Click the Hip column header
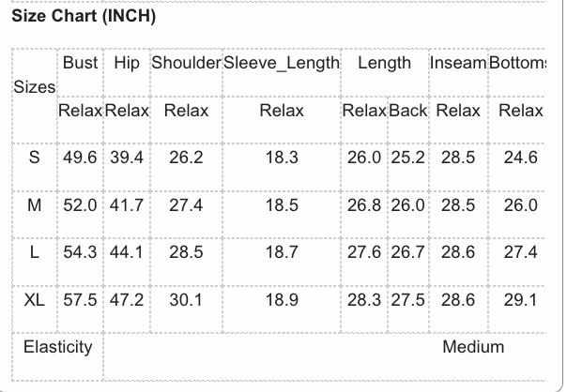Viewport: 567px width, 392px height. [x=127, y=63]
